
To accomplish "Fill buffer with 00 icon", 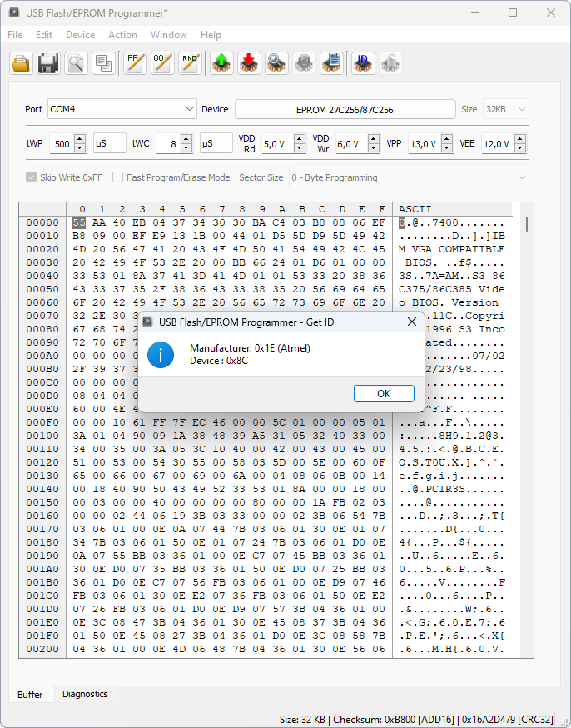I will click(x=163, y=63).
